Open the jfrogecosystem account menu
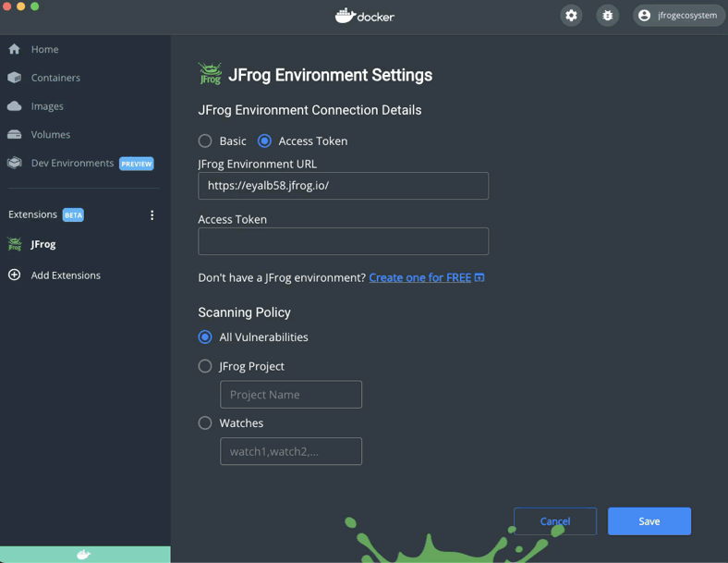 678,16
